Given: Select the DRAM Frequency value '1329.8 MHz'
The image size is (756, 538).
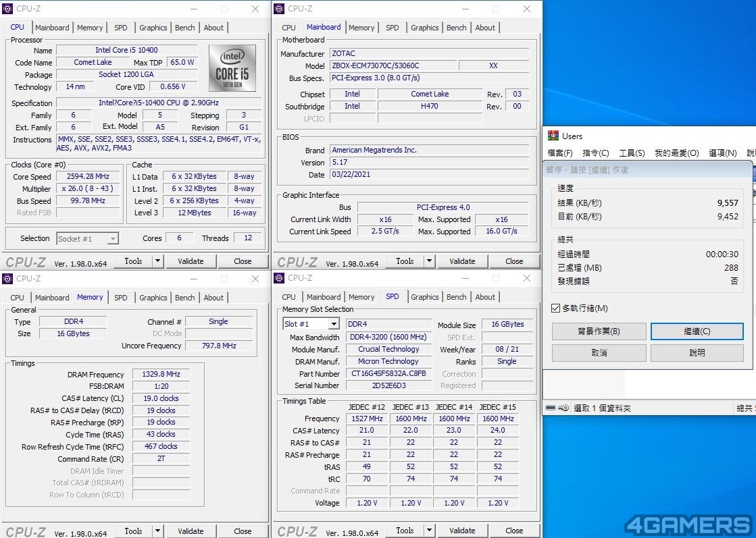Looking at the screenshot, I should (x=161, y=374).
